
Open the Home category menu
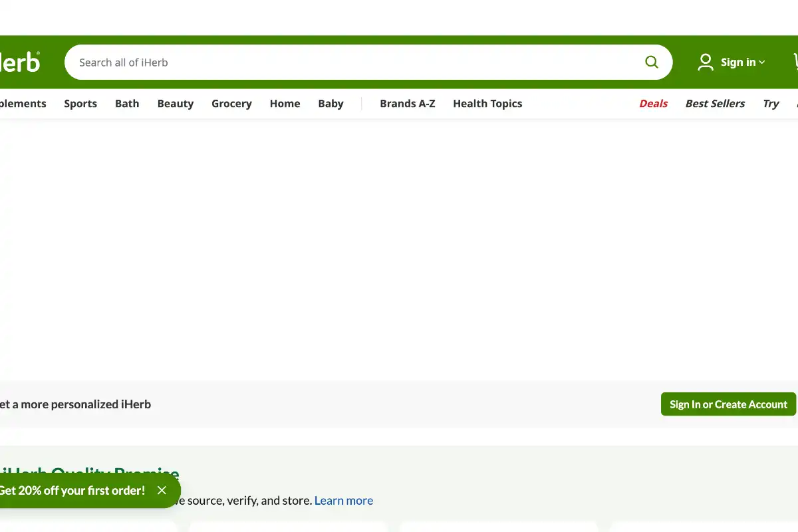click(x=285, y=104)
